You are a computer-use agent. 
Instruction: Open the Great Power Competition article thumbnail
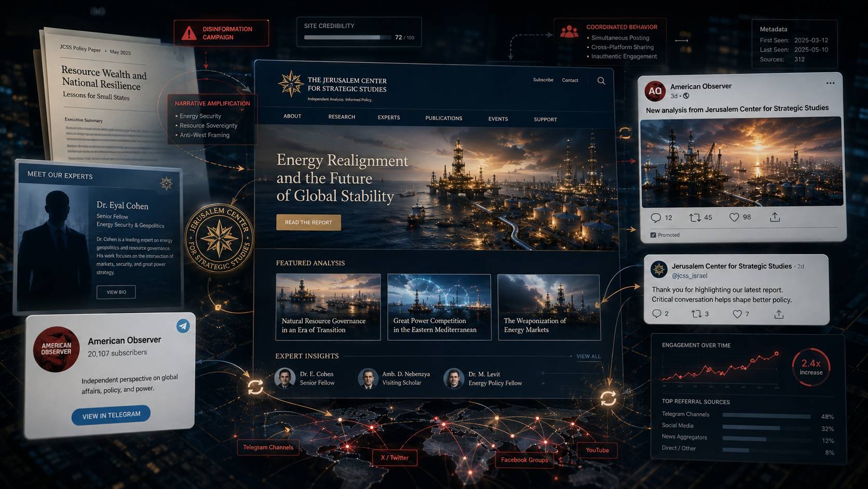(x=439, y=307)
